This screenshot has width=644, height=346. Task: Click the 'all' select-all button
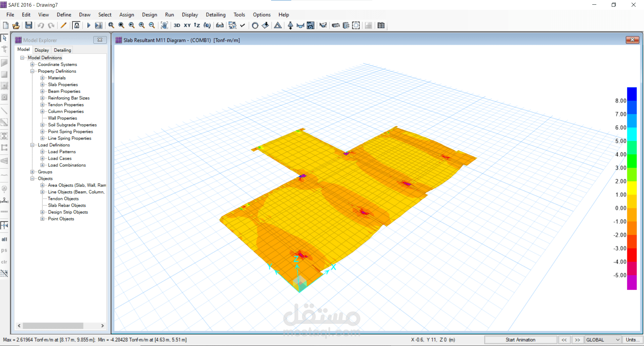4,239
